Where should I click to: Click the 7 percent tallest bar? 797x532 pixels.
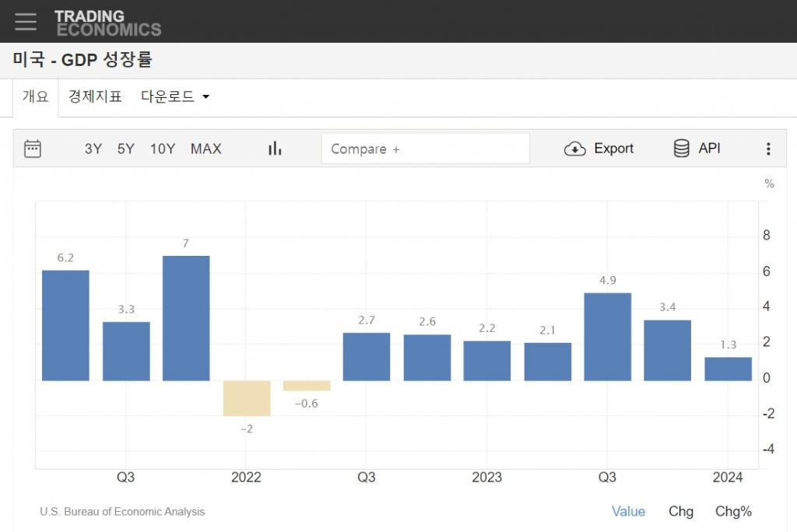(x=186, y=318)
